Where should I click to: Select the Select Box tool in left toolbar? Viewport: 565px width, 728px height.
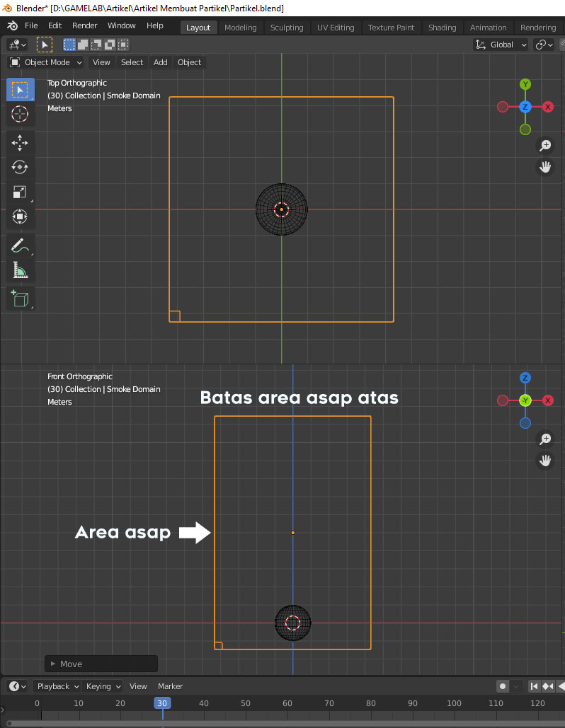point(20,90)
